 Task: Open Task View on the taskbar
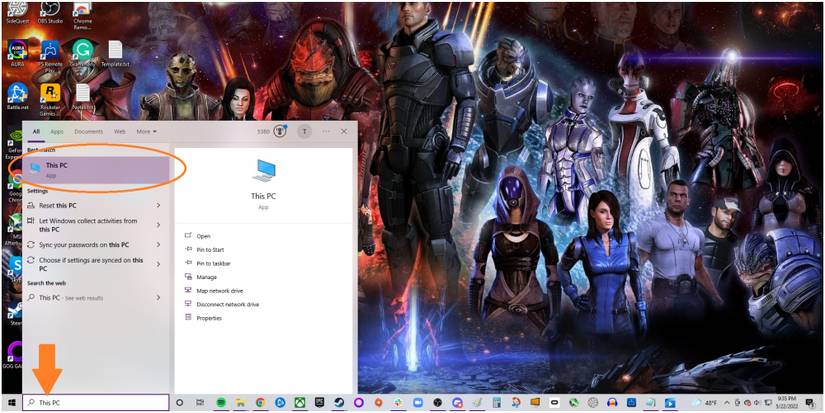coord(199,402)
